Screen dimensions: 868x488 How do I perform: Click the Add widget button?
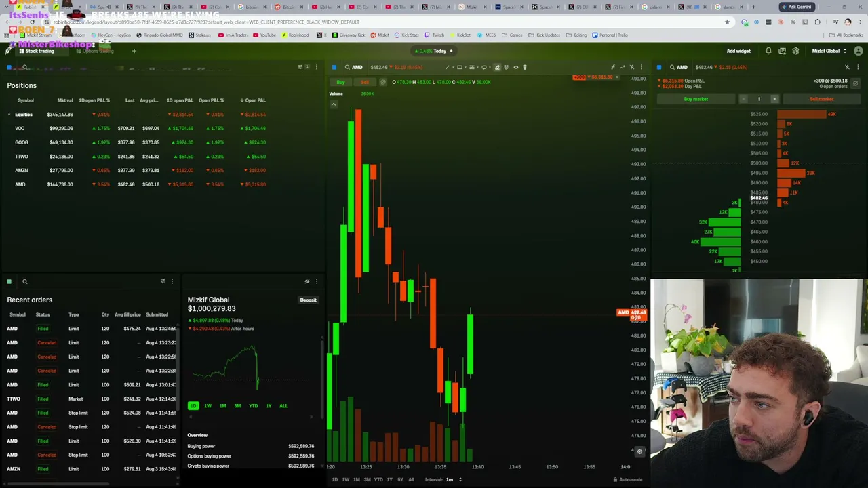pyautogui.click(x=738, y=51)
